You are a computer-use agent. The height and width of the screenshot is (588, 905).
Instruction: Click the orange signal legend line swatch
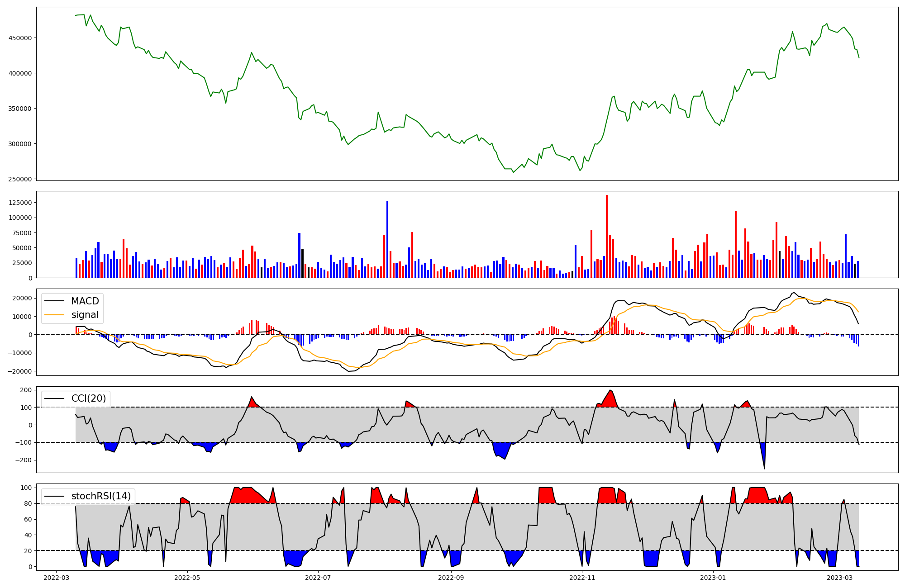pos(55,315)
